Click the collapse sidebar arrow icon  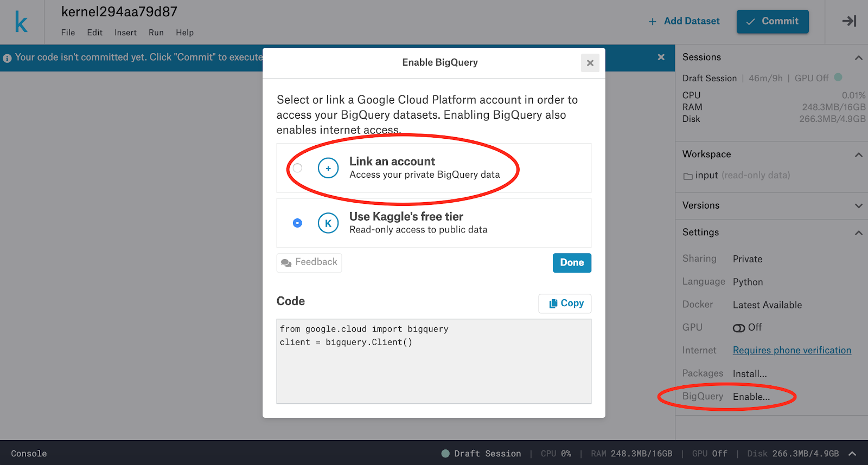849,21
